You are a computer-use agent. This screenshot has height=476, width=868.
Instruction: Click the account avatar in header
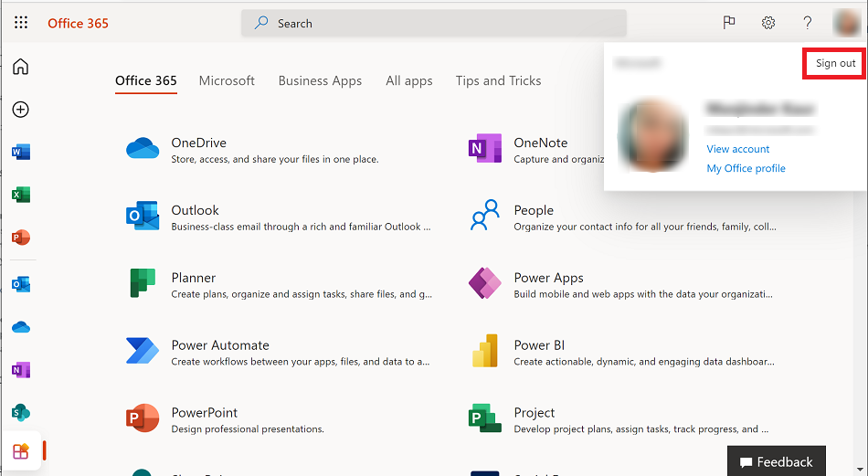847,23
